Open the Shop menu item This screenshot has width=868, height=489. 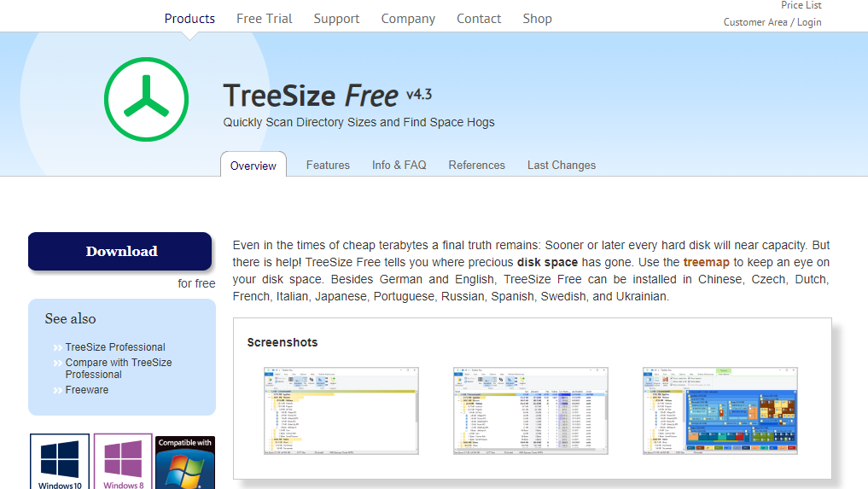click(x=537, y=18)
